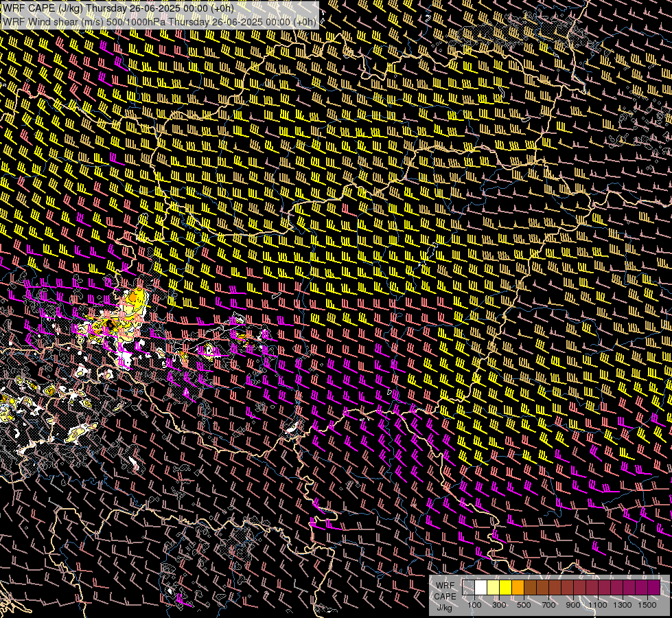The height and width of the screenshot is (618, 672).
Task: Select the pale yellow CAPE legend swatch
Action: (x=494, y=587)
